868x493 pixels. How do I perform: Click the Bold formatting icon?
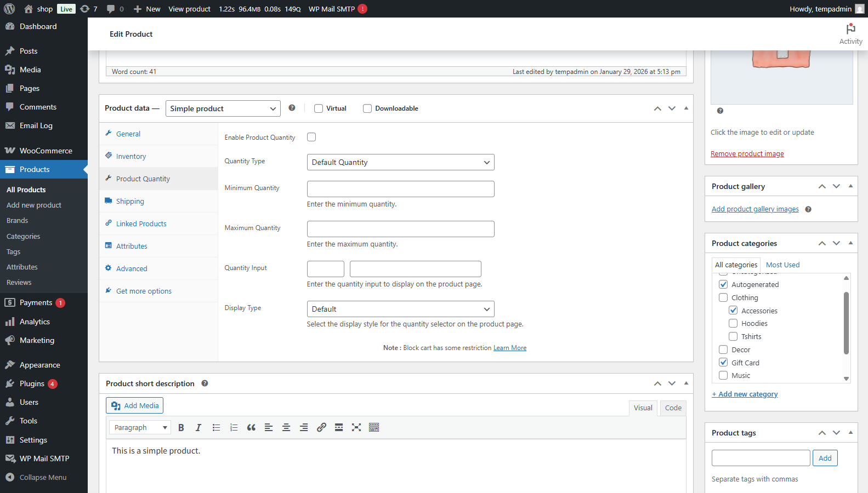click(181, 428)
